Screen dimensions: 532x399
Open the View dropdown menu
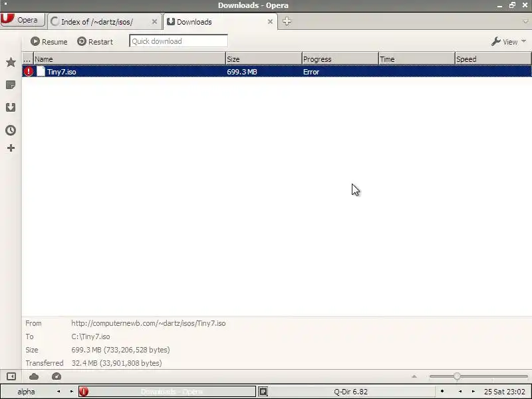pos(509,41)
